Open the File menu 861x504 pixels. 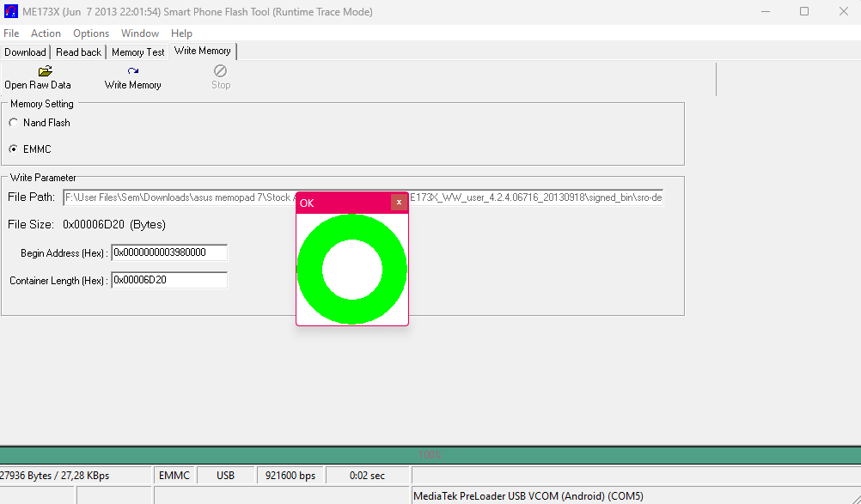click(x=11, y=33)
